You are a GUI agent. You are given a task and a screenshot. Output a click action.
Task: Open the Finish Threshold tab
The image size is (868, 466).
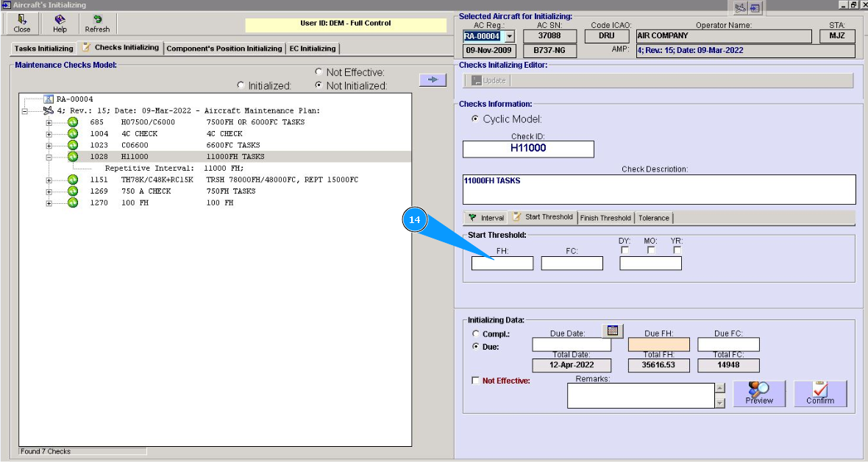tap(605, 218)
